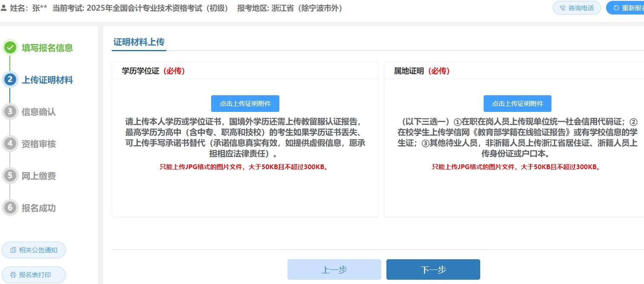The width and height of the screenshot is (644, 284).
Task: Click the phone icon in 咨询电话
Action: (x=562, y=8)
